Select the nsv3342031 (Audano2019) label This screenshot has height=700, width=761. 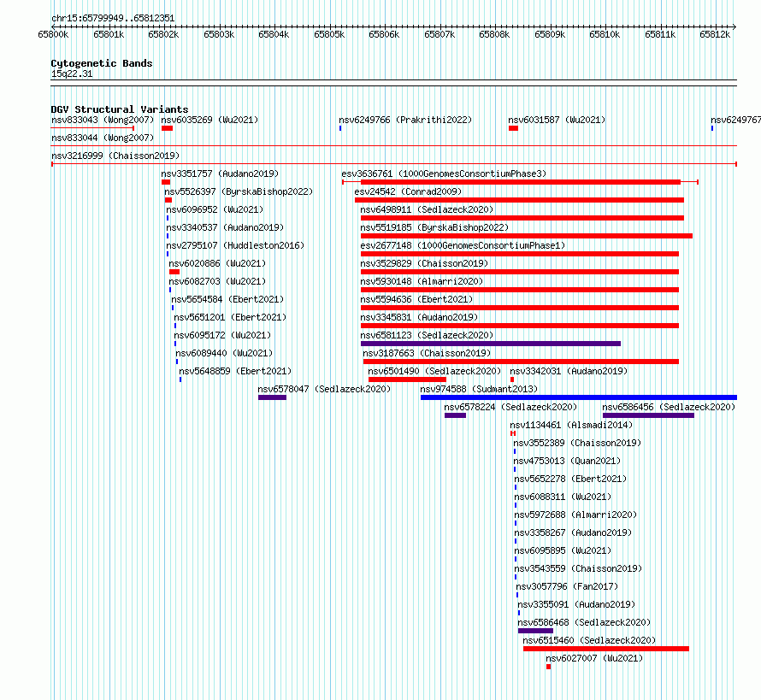[569, 371]
